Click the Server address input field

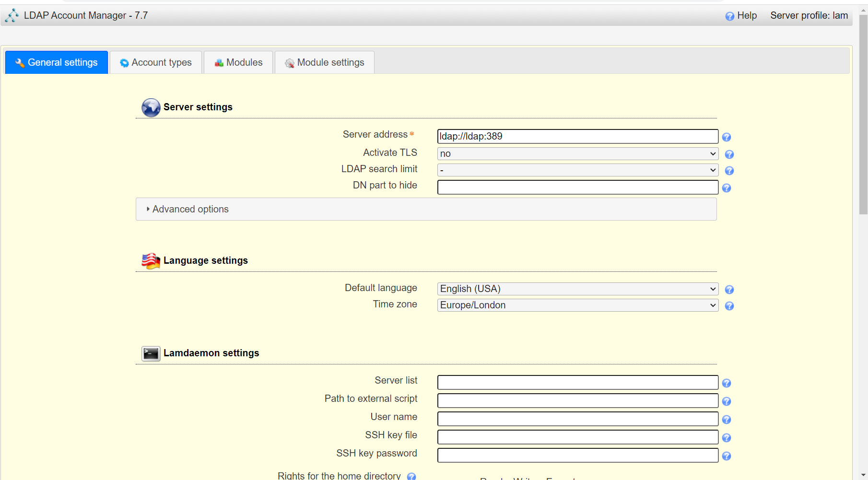click(x=578, y=136)
